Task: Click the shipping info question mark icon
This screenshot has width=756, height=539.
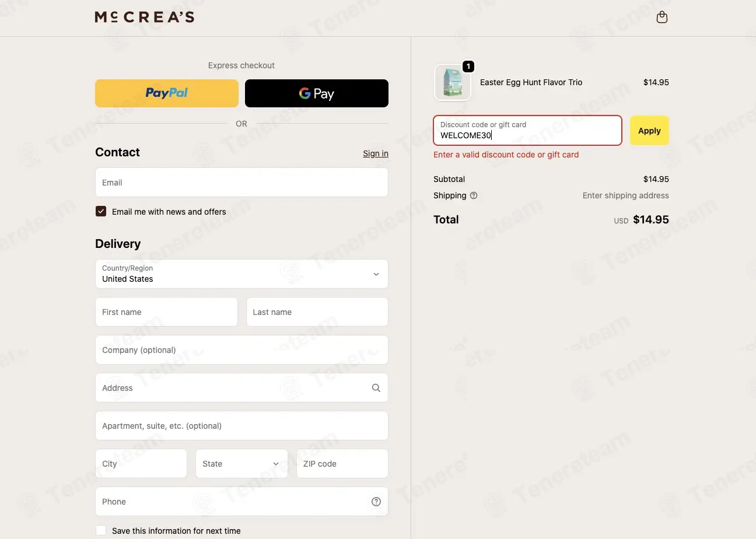Action: click(474, 195)
